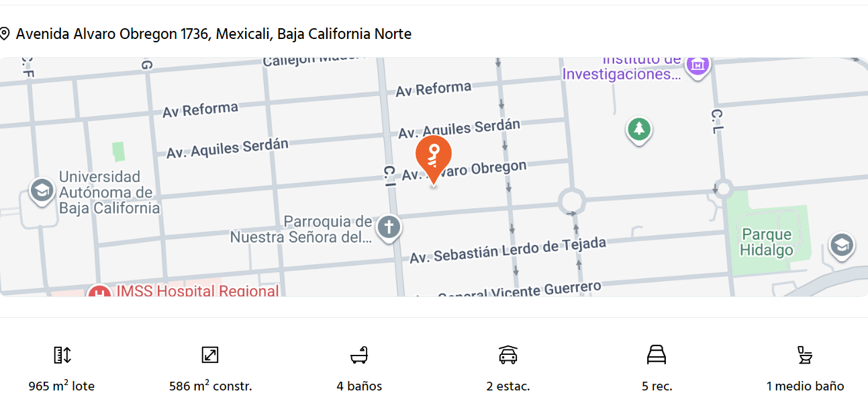Click the green tree park marker
This screenshot has width=868, height=418.
pyautogui.click(x=639, y=128)
